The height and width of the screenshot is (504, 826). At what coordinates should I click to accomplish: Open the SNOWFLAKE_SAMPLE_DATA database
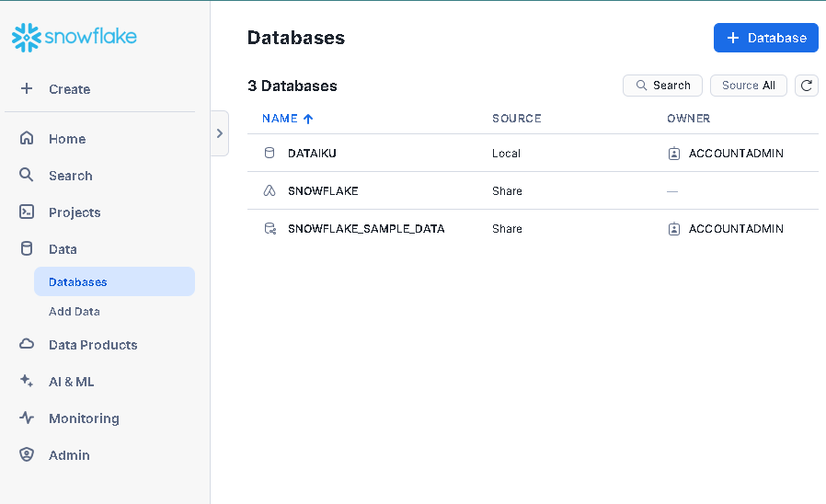[x=366, y=229]
